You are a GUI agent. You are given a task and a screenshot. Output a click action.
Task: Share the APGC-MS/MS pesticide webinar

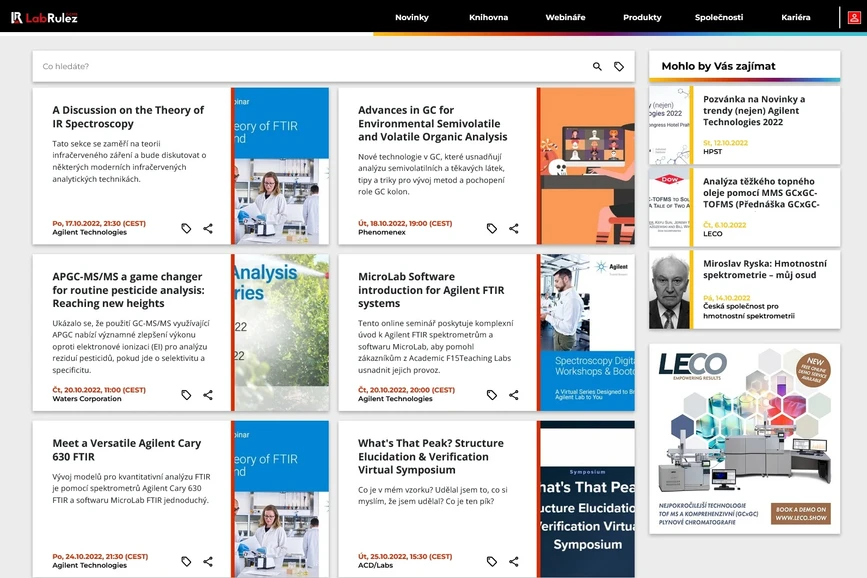208,395
